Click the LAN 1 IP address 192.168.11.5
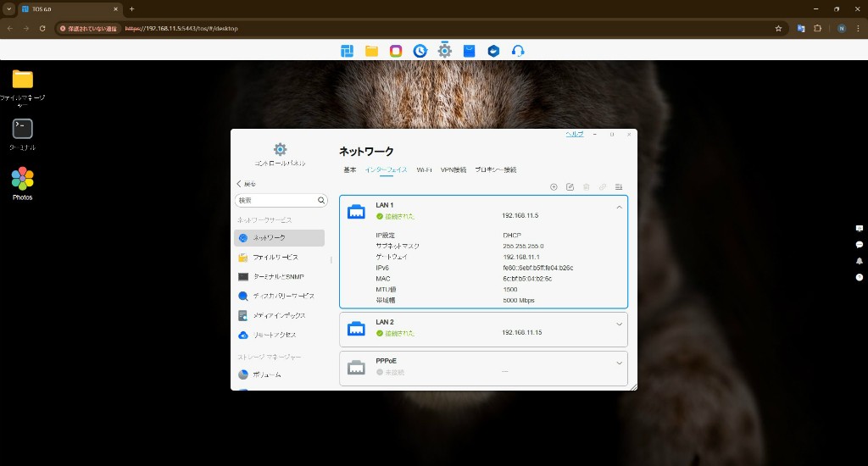The height and width of the screenshot is (466, 868). coord(520,215)
